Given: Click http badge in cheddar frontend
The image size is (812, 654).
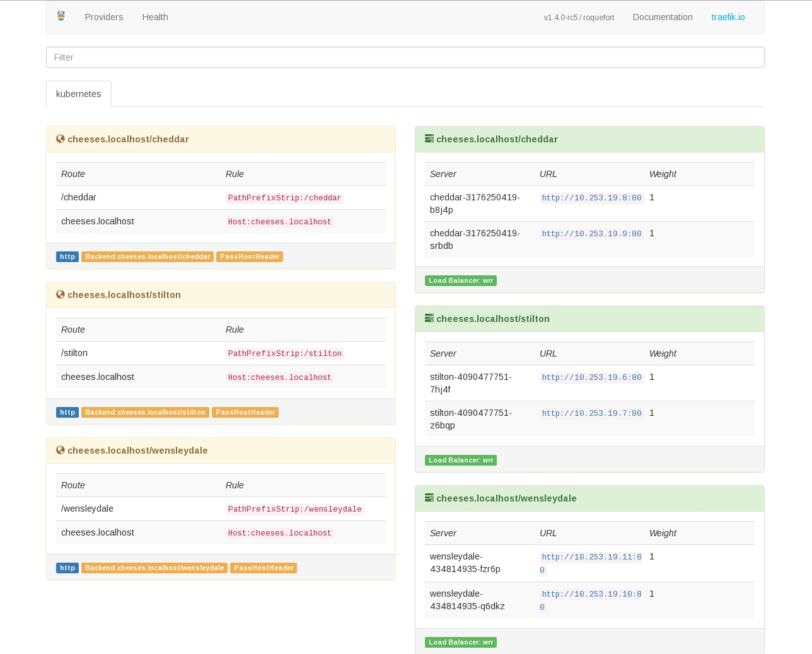Looking at the screenshot, I should coord(67,257).
